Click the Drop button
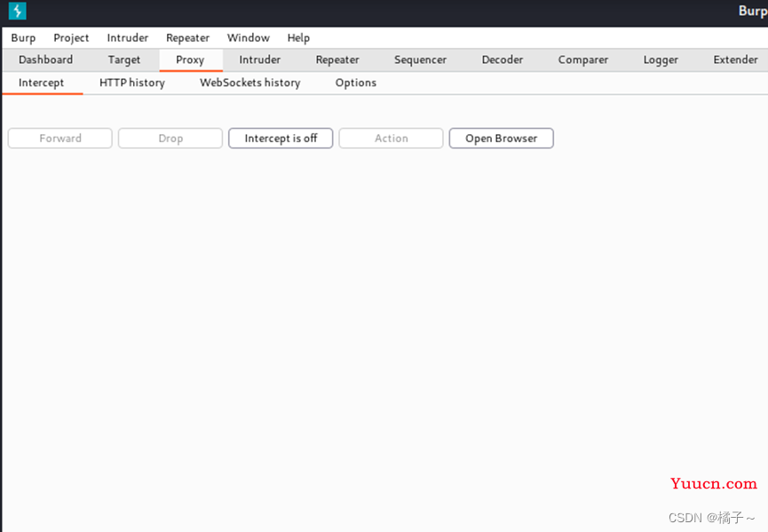Viewport: 768px width, 532px height. click(170, 139)
